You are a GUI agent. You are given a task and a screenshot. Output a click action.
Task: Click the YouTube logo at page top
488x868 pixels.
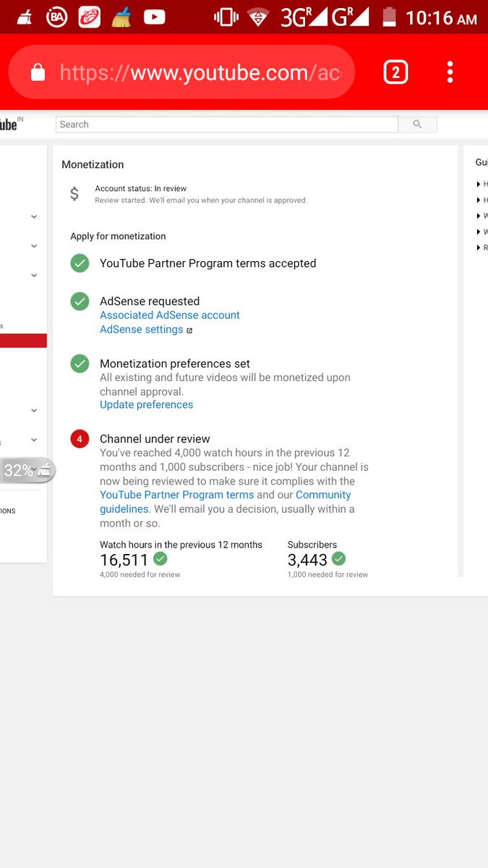click(10, 124)
